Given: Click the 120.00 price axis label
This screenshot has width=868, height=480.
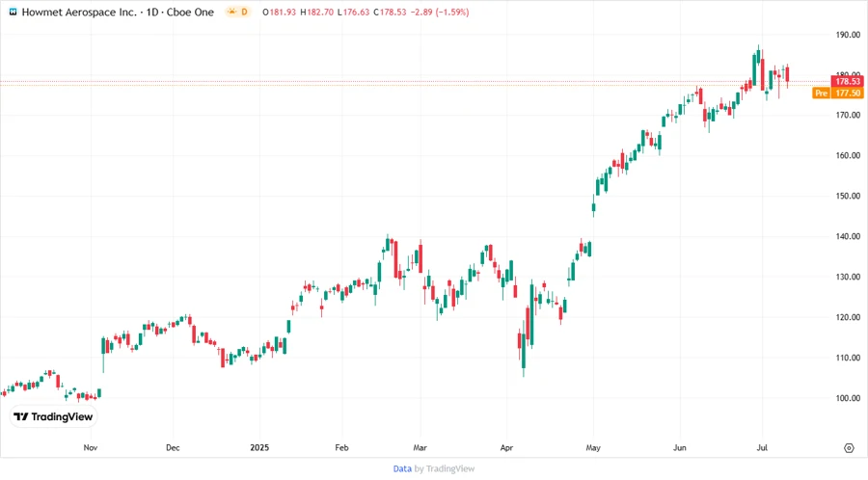Looking at the screenshot, I should coord(848,317).
